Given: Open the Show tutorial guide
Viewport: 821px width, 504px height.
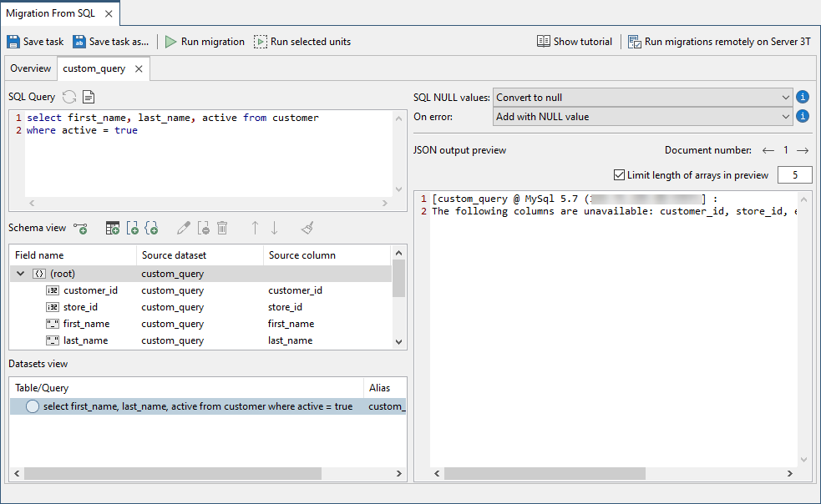Looking at the screenshot, I should pos(575,42).
